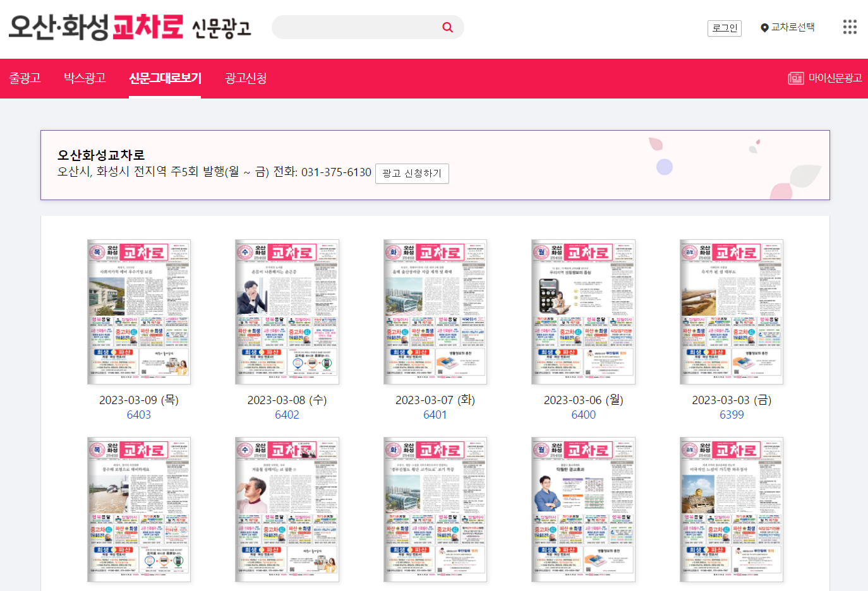Click the 오산·화성 교차로 logo
Image resolution: width=868 pixels, height=591 pixels.
pos(96,27)
